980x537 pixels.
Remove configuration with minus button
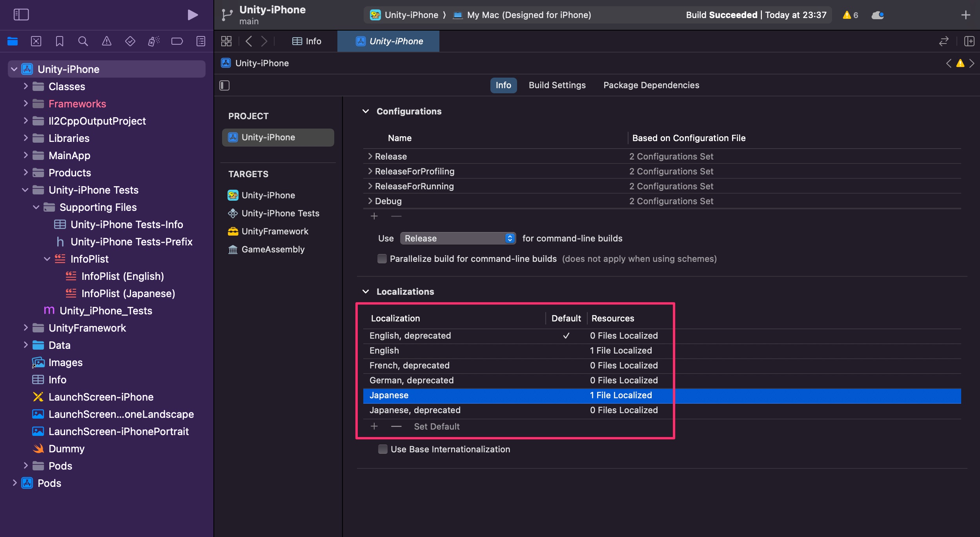[396, 216]
